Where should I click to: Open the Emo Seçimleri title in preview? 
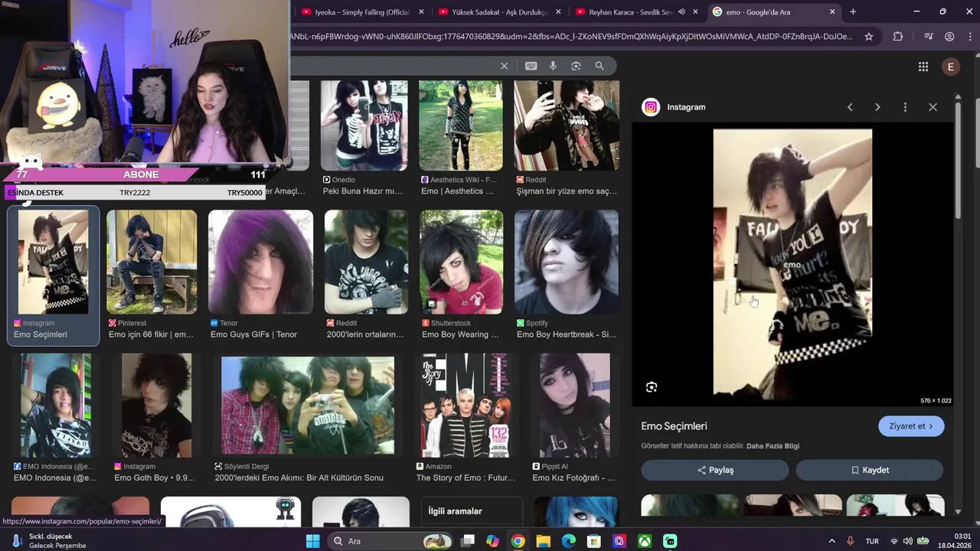[x=674, y=426]
